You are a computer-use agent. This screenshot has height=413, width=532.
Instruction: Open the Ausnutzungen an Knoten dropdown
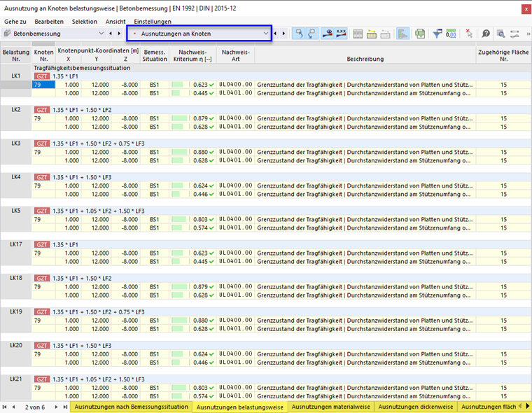pos(266,34)
